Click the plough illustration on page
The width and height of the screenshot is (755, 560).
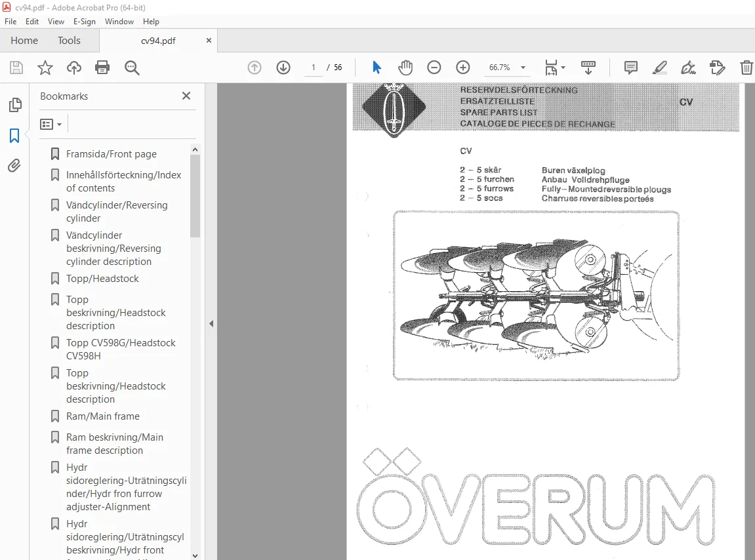(x=536, y=296)
